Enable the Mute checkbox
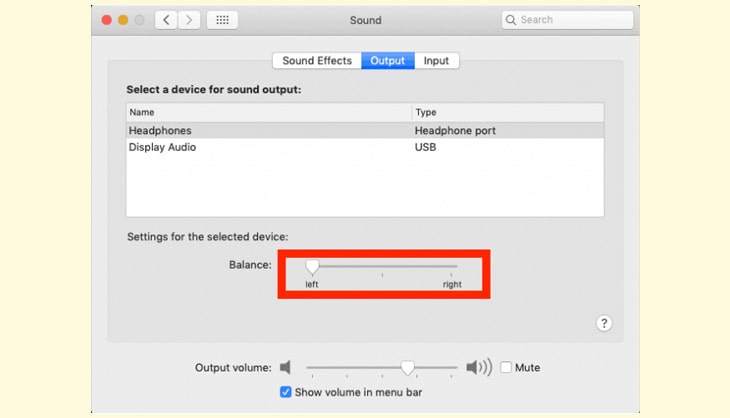Image resolution: width=730 pixels, height=418 pixels. coord(506,367)
